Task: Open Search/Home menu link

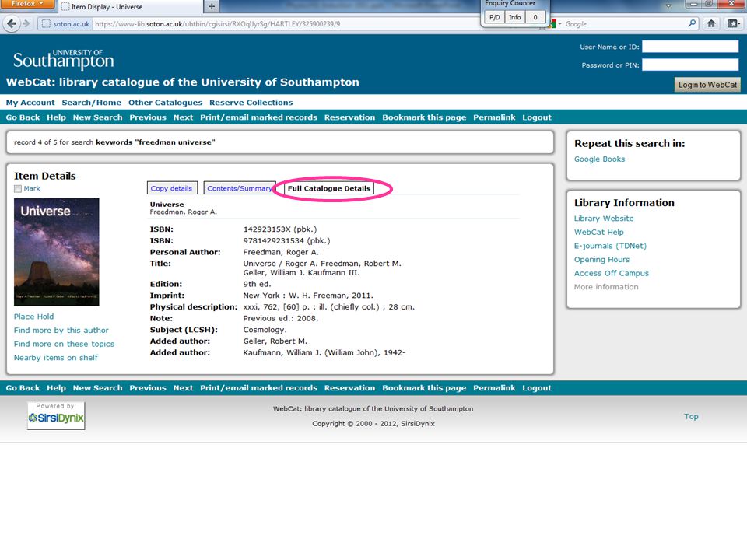Action: [x=92, y=103]
